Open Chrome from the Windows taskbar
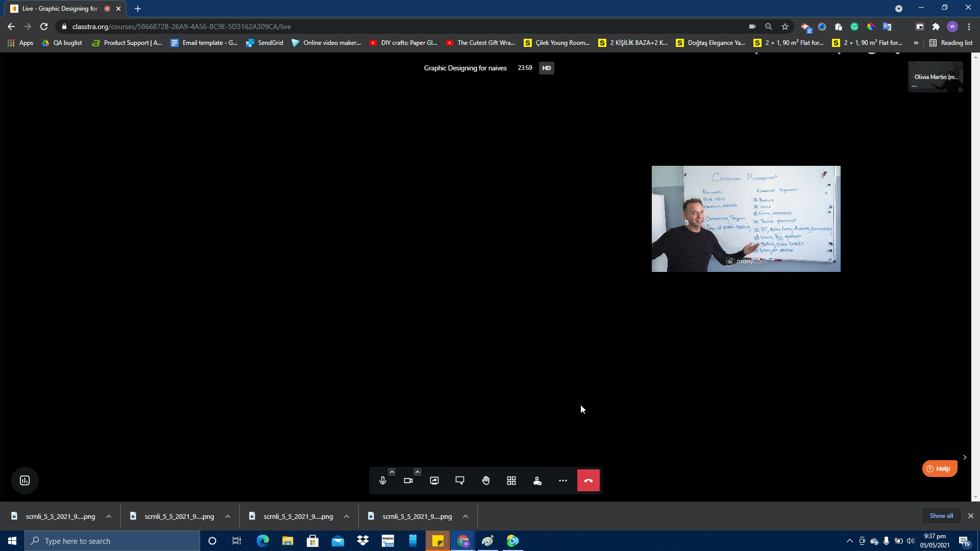The width and height of the screenshot is (980, 551). pos(462,541)
